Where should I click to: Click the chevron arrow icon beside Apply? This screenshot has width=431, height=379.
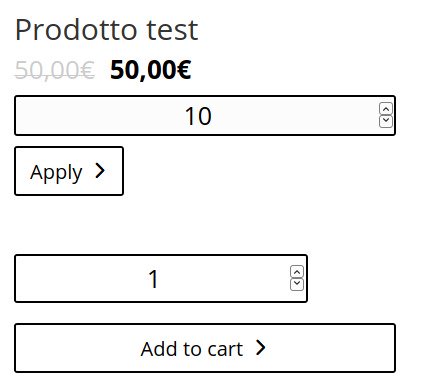100,171
